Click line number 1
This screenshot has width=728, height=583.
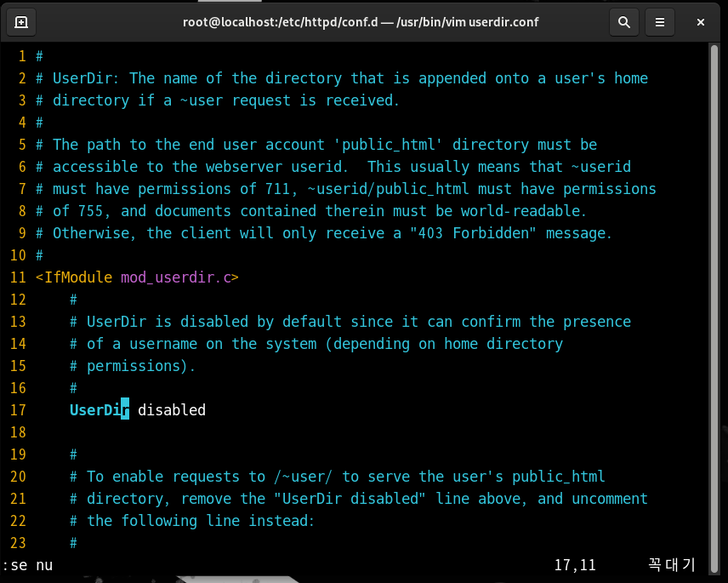(x=22, y=56)
